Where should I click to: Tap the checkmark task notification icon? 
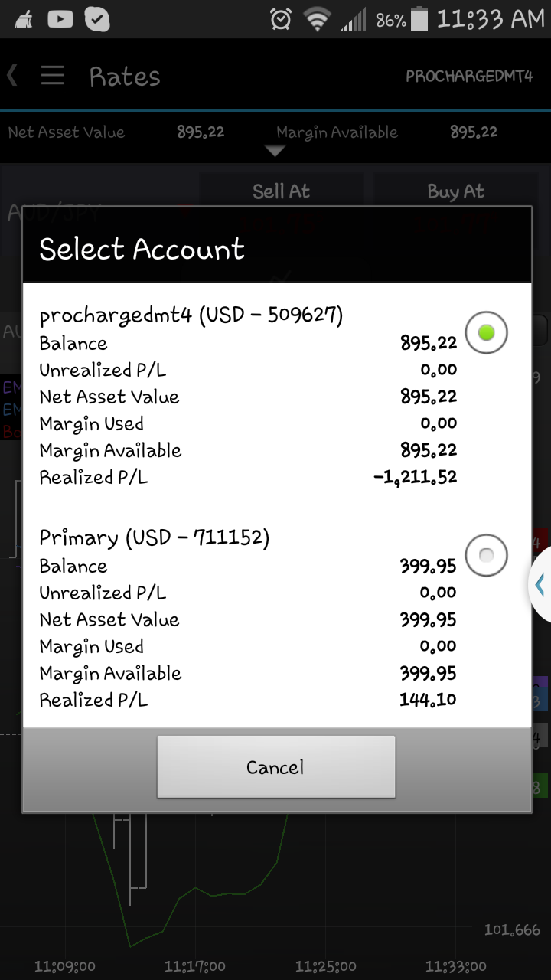tap(97, 19)
